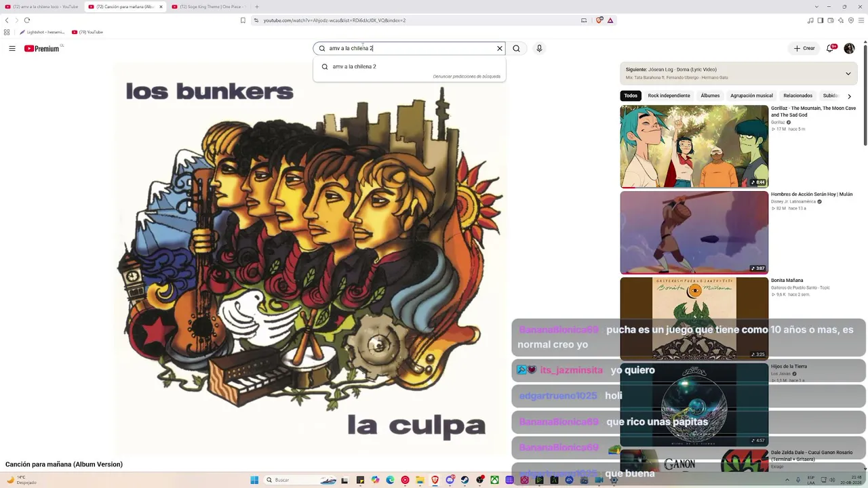
Task: Clear the search box with the X
Action: point(500,49)
